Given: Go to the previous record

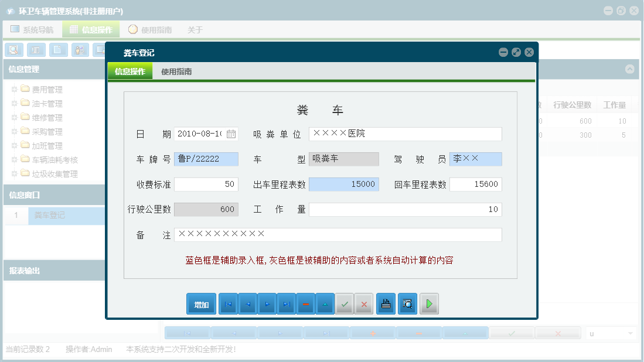Looking at the screenshot, I should [247, 303].
